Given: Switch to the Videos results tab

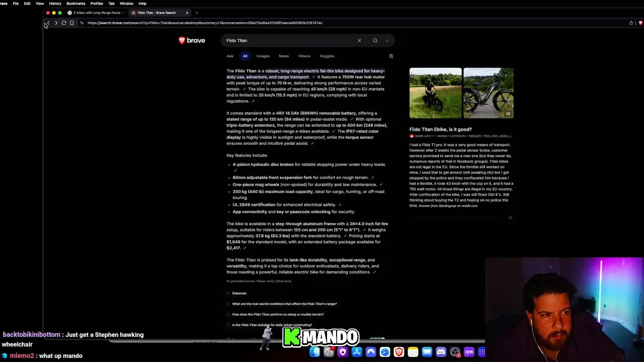Looking at the screenshot, I should pos(304,56).
